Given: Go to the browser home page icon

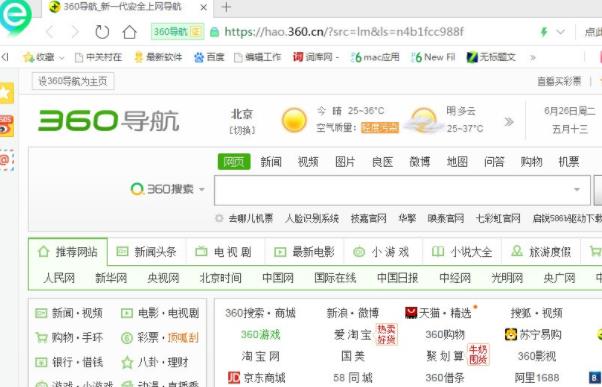Looking at the screenshot, I should (129, 32).
